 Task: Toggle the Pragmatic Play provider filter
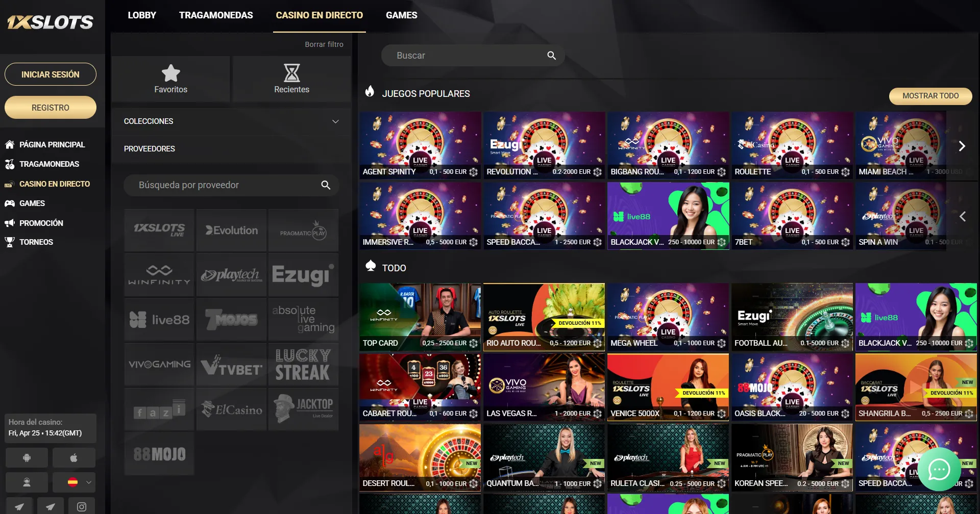point(303,230)
